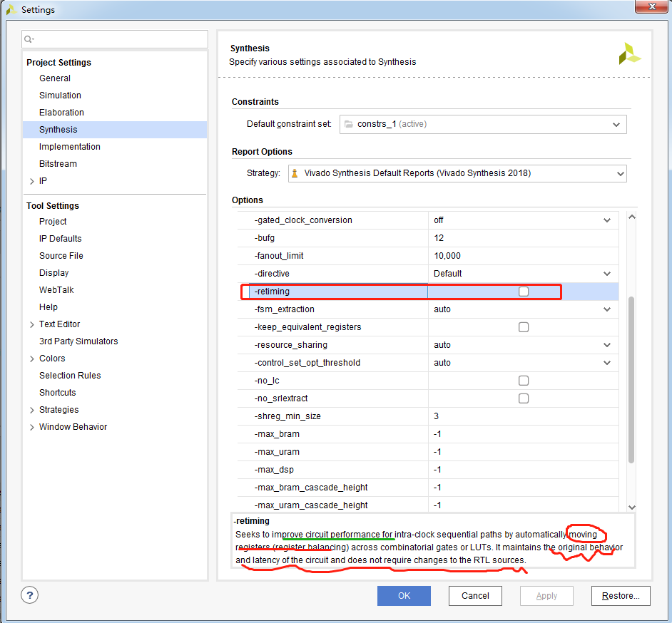The width and height of the screenshot is (672, 623).
Task: Click the Cancel button
Action: tap(475, 596)
